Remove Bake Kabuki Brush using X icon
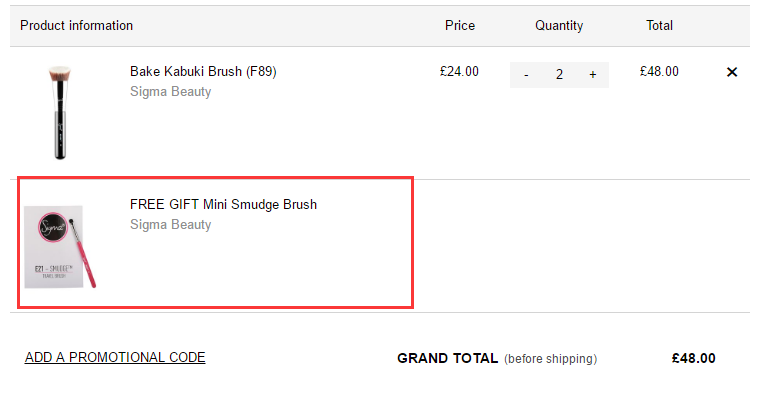Image resolution: width=768 pixels, height=401 pixels. pos(732,72)
